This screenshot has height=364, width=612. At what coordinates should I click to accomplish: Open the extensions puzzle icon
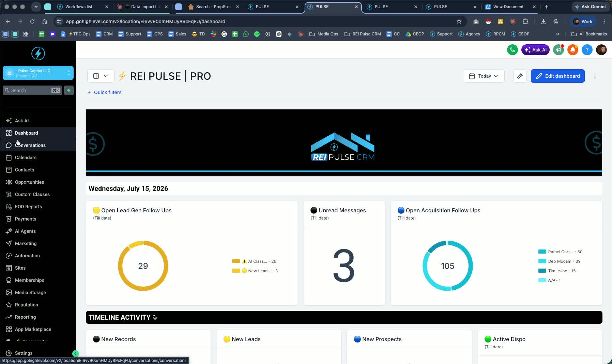[x=525, y=21]
